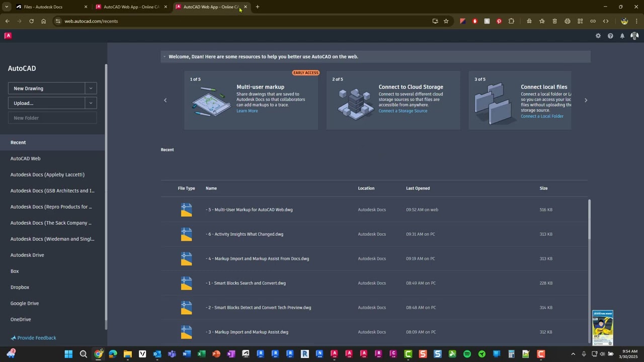The height and width of the screenshot is (362, 644).
Task: Switch to the second AutoCAD Web App tab
Action: point(211,7)
